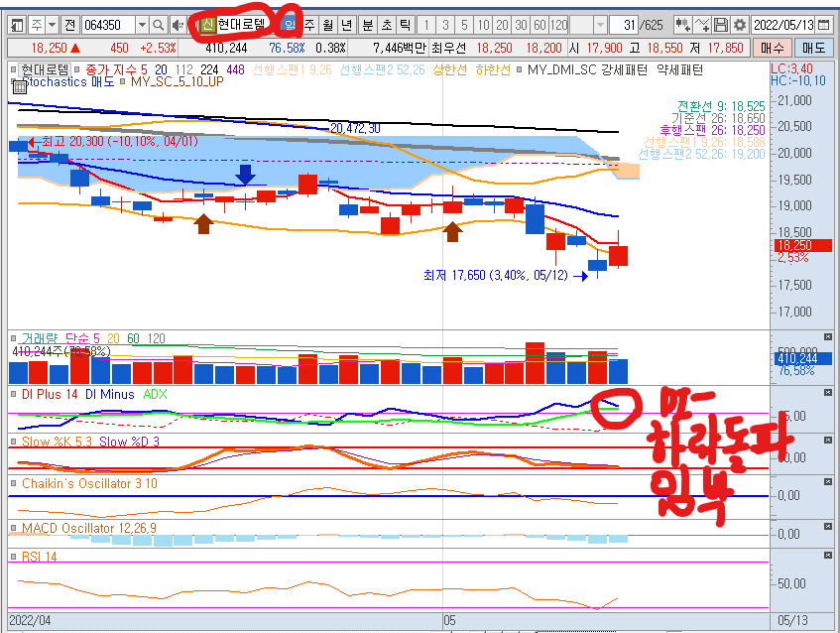This screenshot has width=840, height=633.
Task: Click the speaker sound icon
Action: (x=178, y=25)
